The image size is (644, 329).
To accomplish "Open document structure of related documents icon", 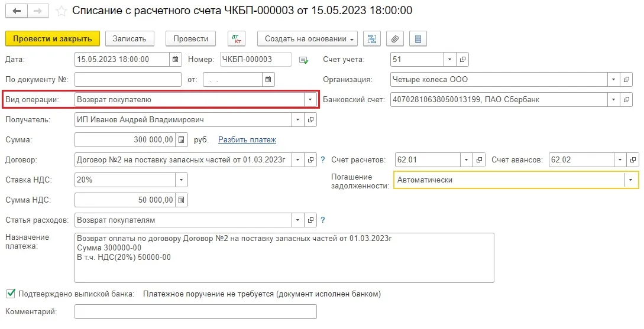I will (372, 39).
